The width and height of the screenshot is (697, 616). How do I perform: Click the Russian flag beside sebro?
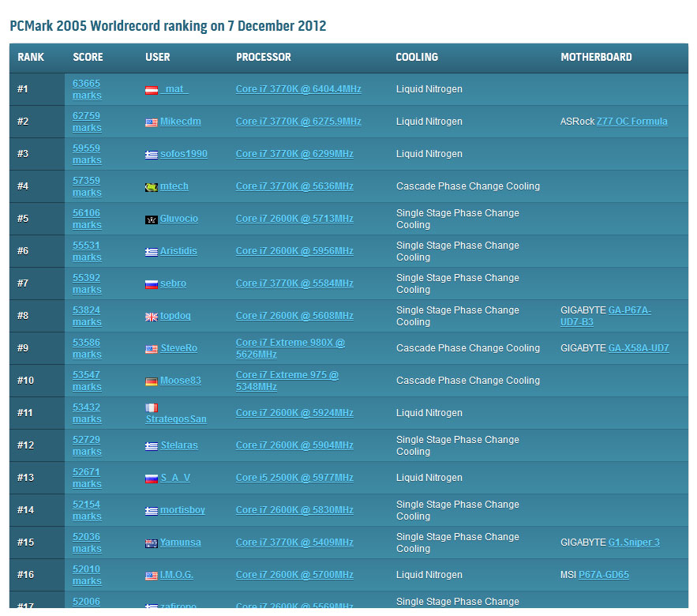pyautogui.click(x=152, y=284)
